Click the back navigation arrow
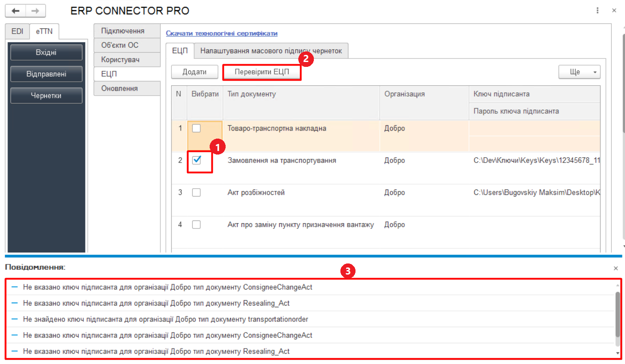 pos(15,11)
